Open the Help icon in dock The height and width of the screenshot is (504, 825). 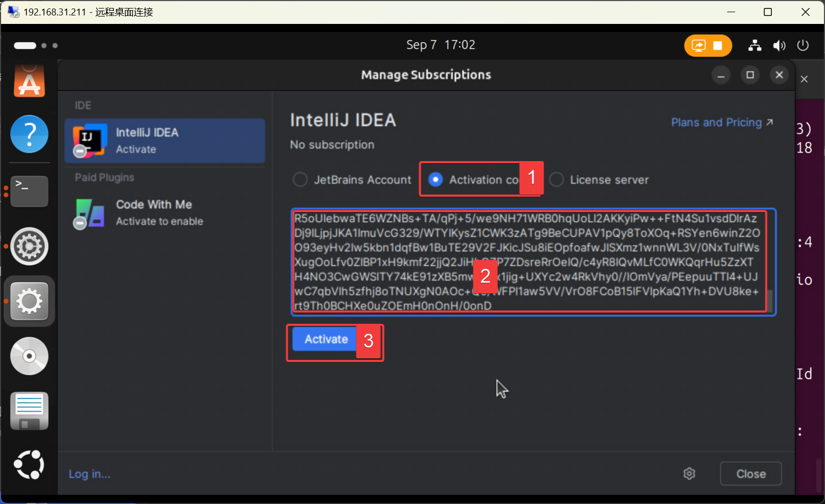point(29,134)
